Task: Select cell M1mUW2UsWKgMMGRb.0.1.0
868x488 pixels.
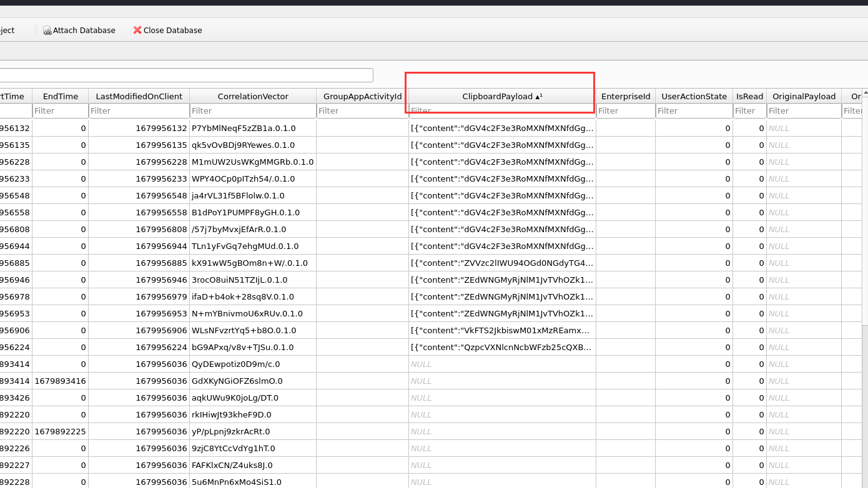Action: point(253,162)
